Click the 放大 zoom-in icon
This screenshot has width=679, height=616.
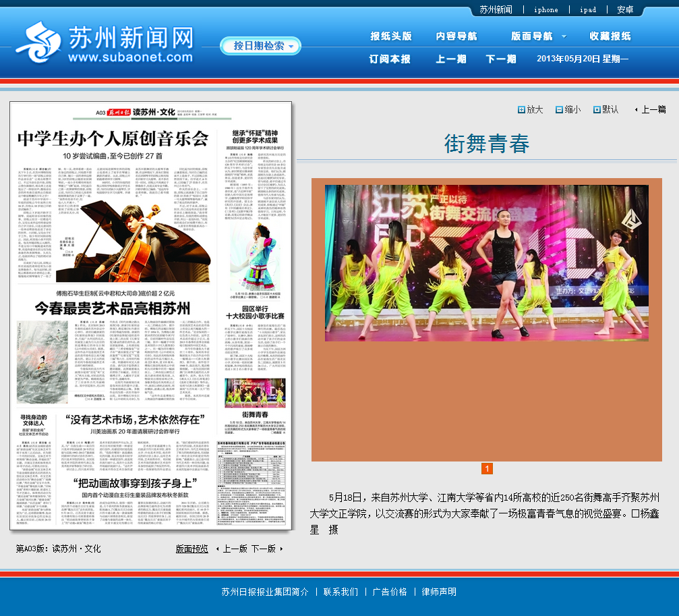pyautogui.click(x=521, y=110)
